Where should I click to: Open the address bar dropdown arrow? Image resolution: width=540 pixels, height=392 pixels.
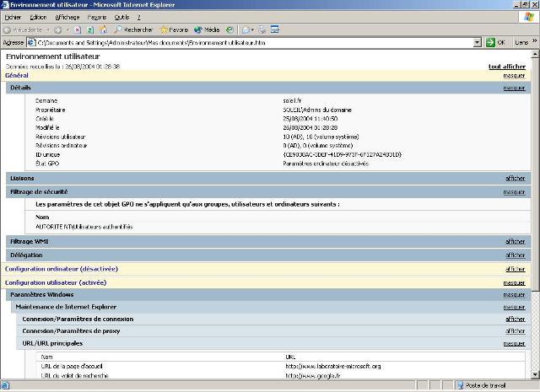(477, 42)
